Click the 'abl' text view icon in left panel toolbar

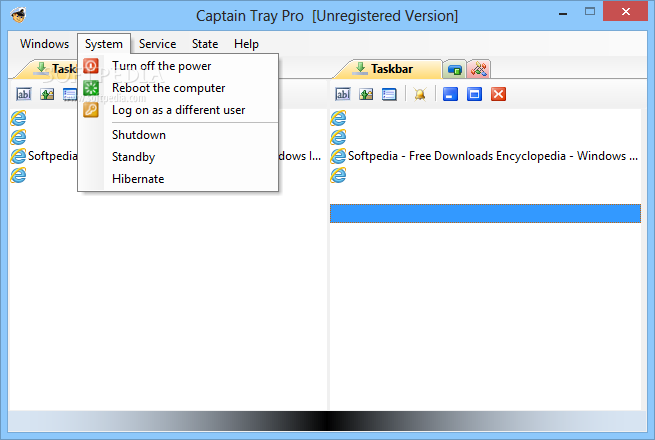coord(24,94)
